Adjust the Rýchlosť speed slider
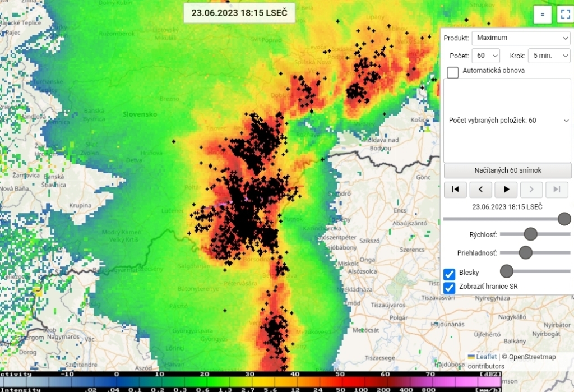Viewport: 574px width, 392px height. [x=530, y=234]
